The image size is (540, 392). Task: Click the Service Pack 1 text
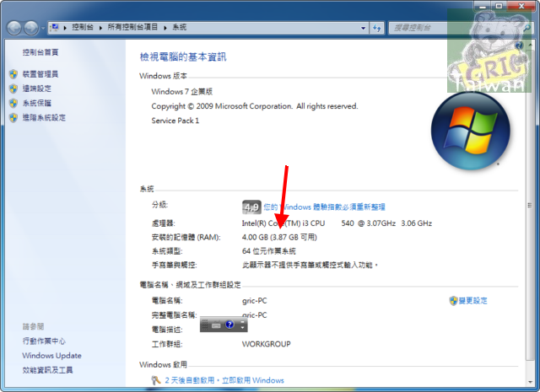[175, 121]
